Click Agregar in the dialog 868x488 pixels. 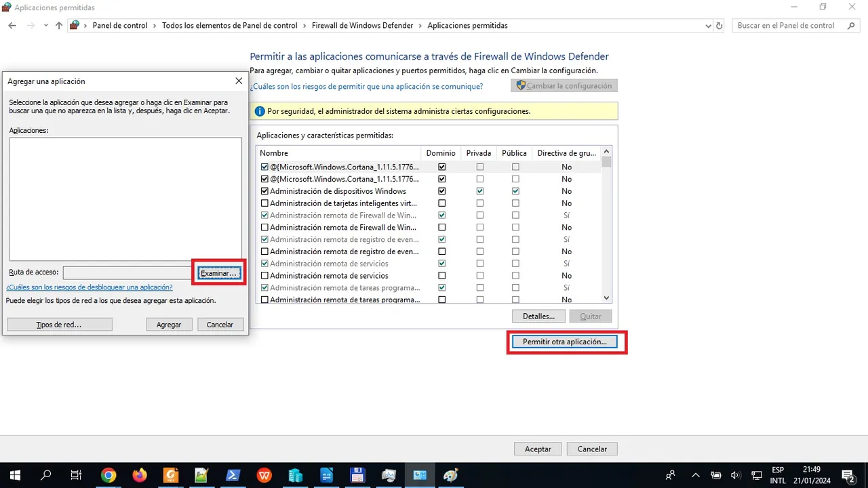tap(169, 325)
